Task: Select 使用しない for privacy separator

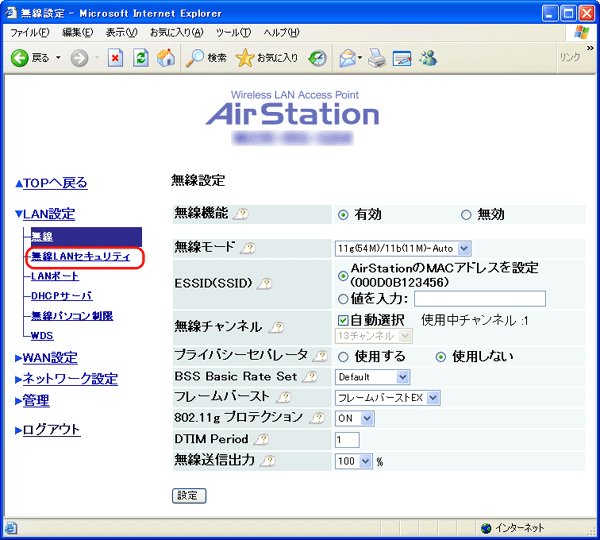Action: [441, 357]
